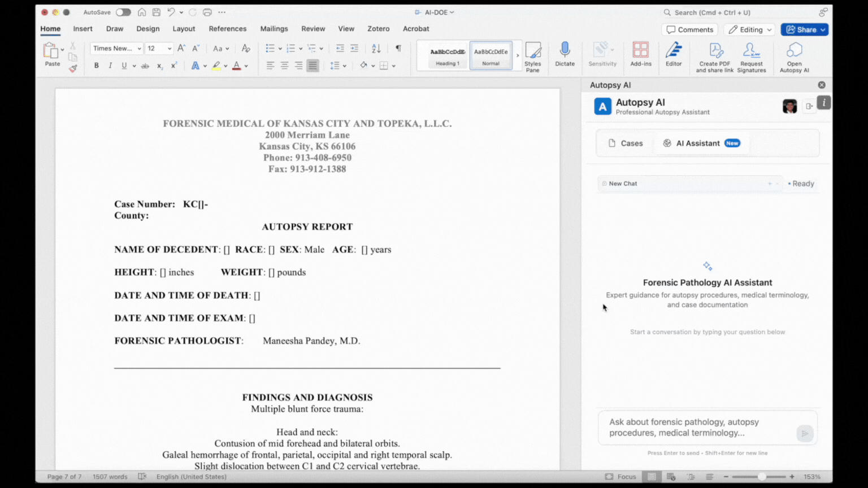Open the Styles Pane

click(533, 56)
